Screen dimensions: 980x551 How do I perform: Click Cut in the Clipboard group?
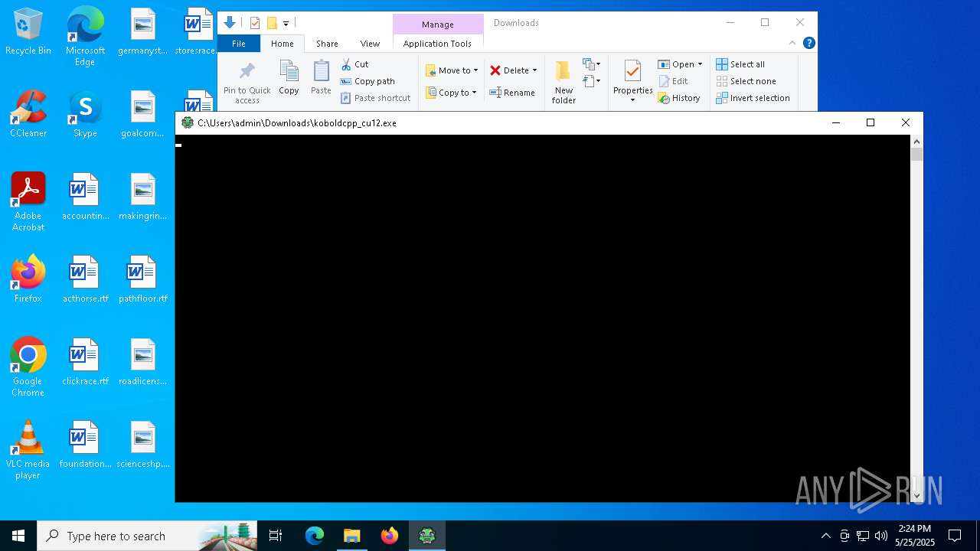click(x=354, y=64)
